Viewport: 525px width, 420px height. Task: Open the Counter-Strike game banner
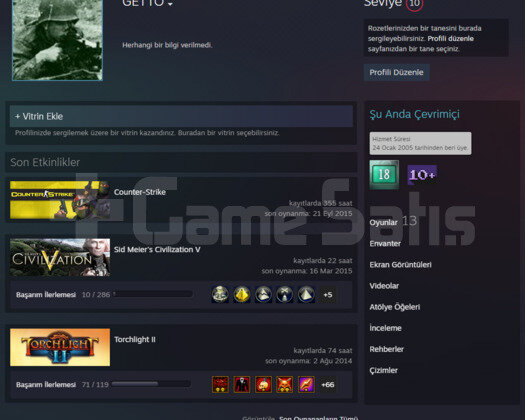(60, 200)
